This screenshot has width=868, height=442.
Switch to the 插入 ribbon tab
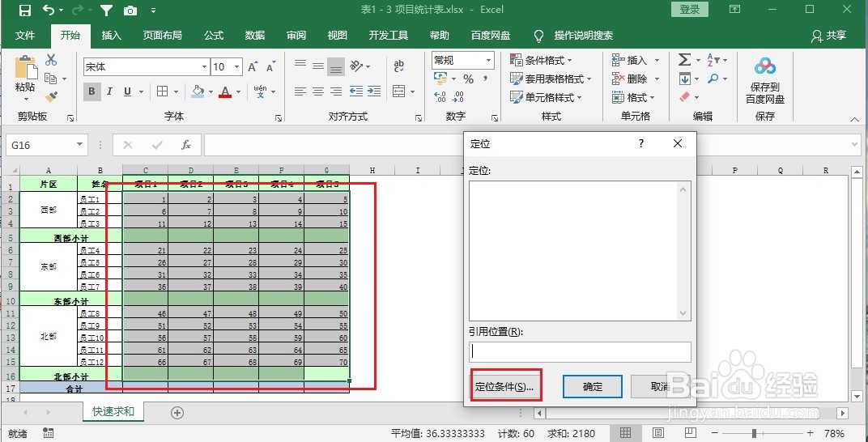(x=111, y=36)
